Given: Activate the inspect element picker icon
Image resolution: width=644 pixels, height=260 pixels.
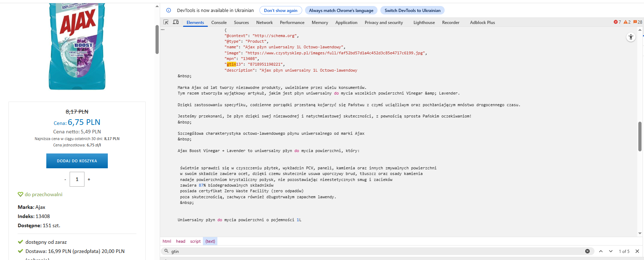Looking at the screenshot, I should [x=166, y=22].
